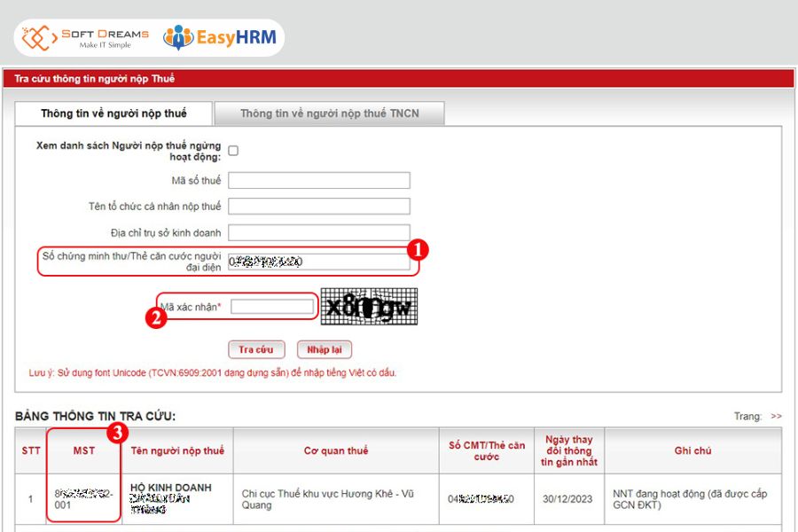Click the captcha image x8nngw
The image size is (798, 532).
pos(369,307)
